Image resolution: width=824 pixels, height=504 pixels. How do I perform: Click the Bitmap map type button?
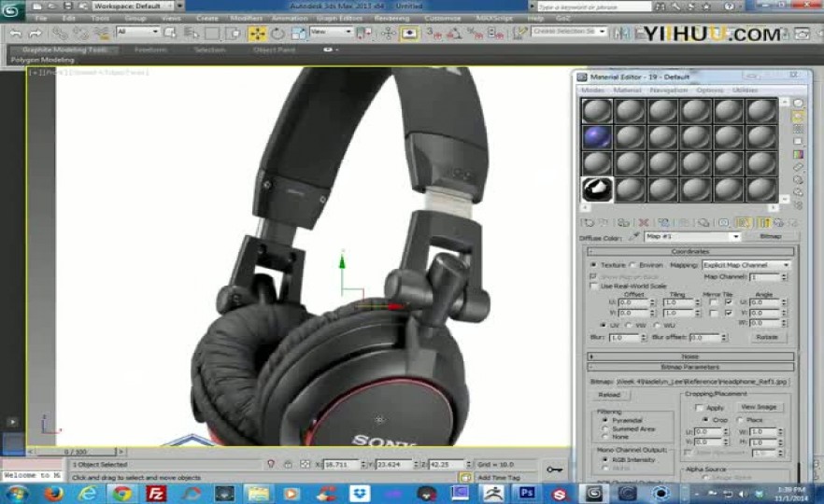coord(771,237)
